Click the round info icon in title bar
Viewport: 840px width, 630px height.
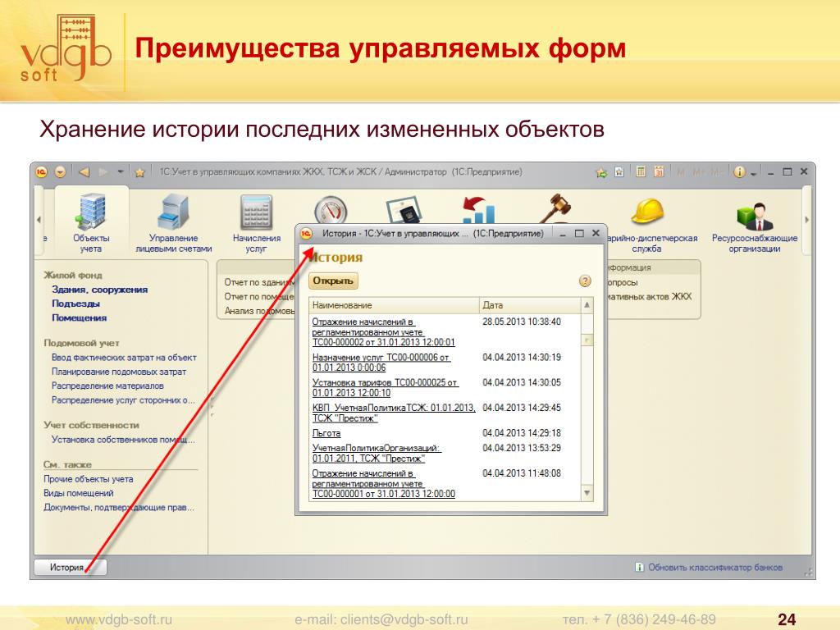(x=739, y=172)
